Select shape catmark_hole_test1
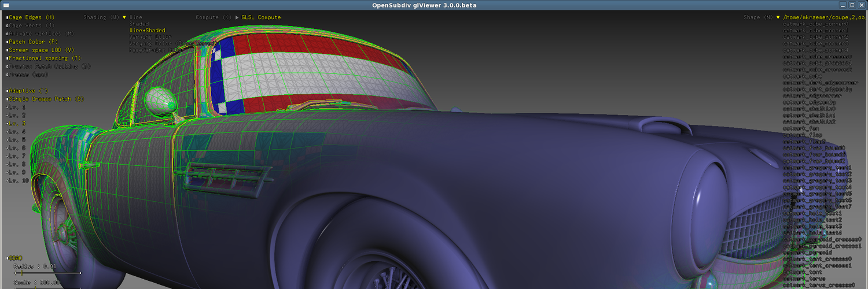The image size is (868, 289). tap(812, 213)
